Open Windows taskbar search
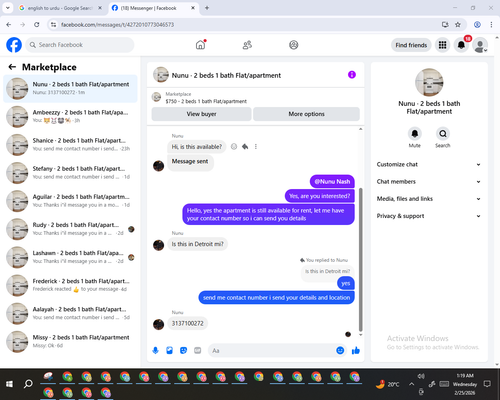 pyautogui.click(x=28, y=384)
